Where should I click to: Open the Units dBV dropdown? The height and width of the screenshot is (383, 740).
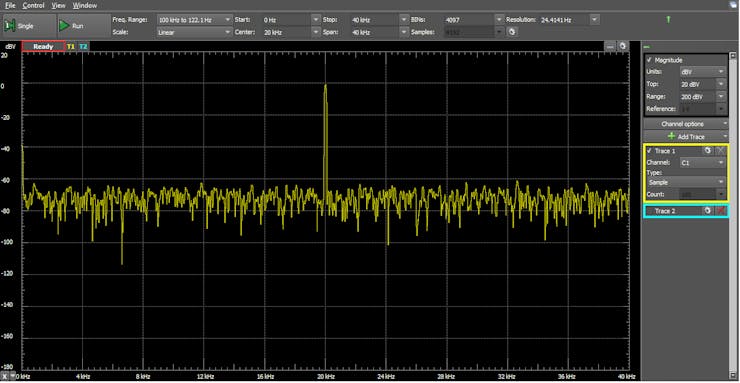[702, 72]
